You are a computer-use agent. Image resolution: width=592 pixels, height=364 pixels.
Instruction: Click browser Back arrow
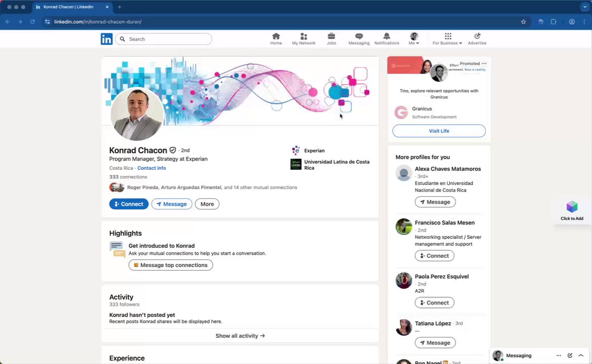click(8, 22)
